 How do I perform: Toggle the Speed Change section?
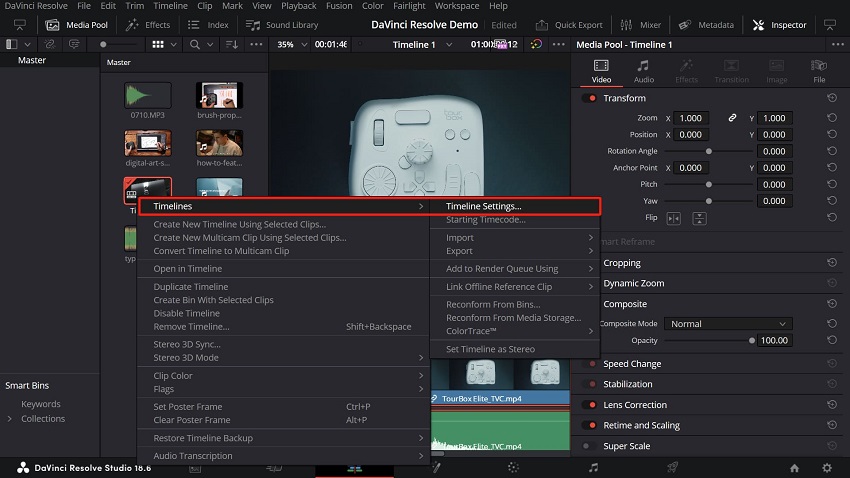(x=589, y=364)
